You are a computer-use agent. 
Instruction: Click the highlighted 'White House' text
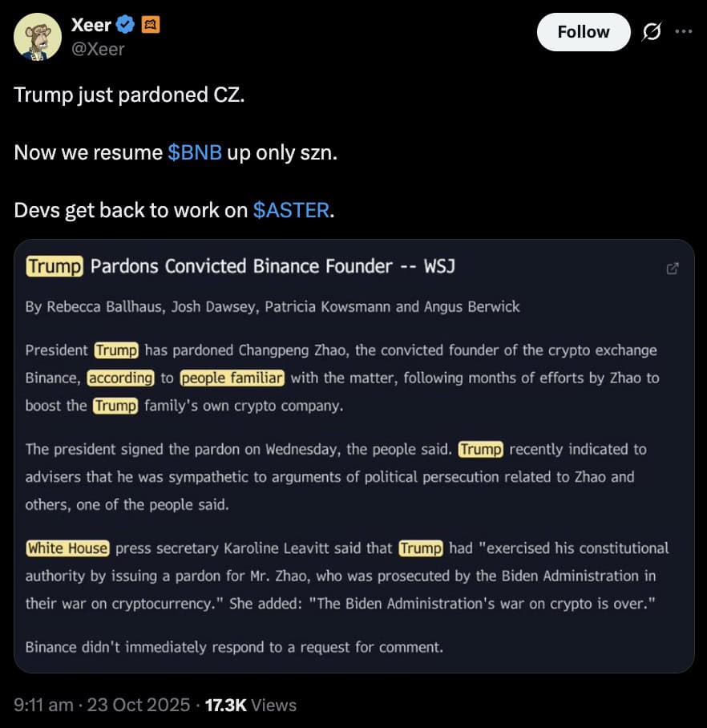coord(67,548)
